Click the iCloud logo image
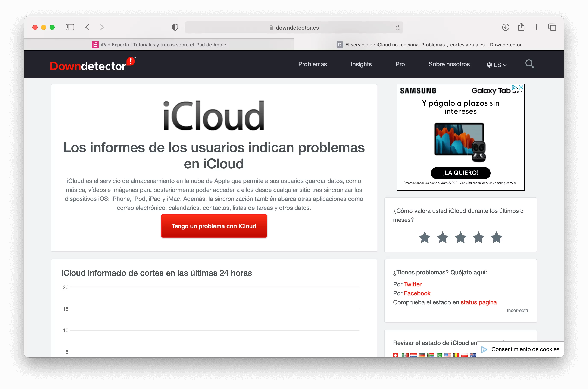The image size is (588, 389). (x=214, y=115)
